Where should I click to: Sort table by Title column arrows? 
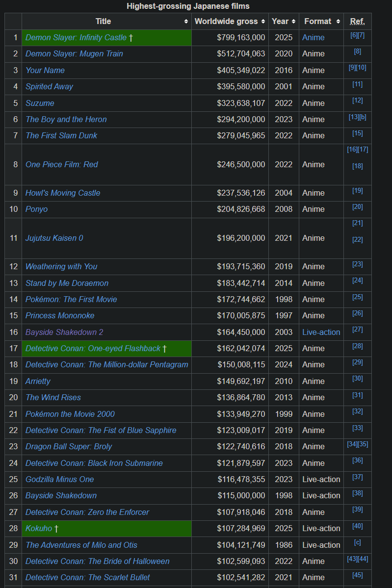(x=186, y=22)
